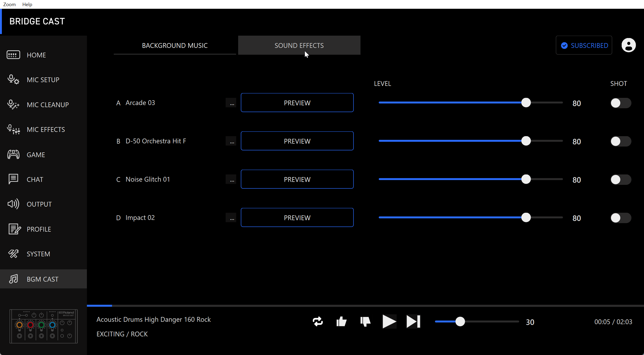
Task: Click the CHAT speech bubble icon
Action: click(x=13, y=179)
